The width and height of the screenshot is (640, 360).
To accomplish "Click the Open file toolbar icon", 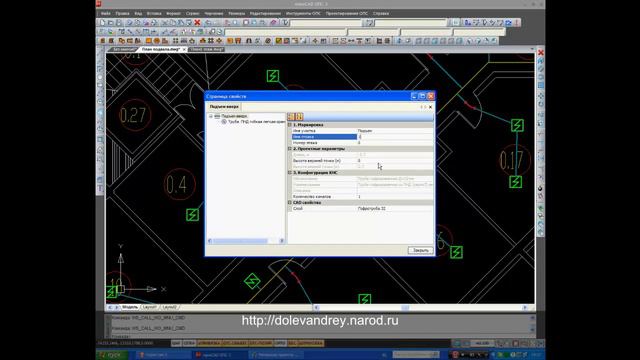I will coord(111,22).
